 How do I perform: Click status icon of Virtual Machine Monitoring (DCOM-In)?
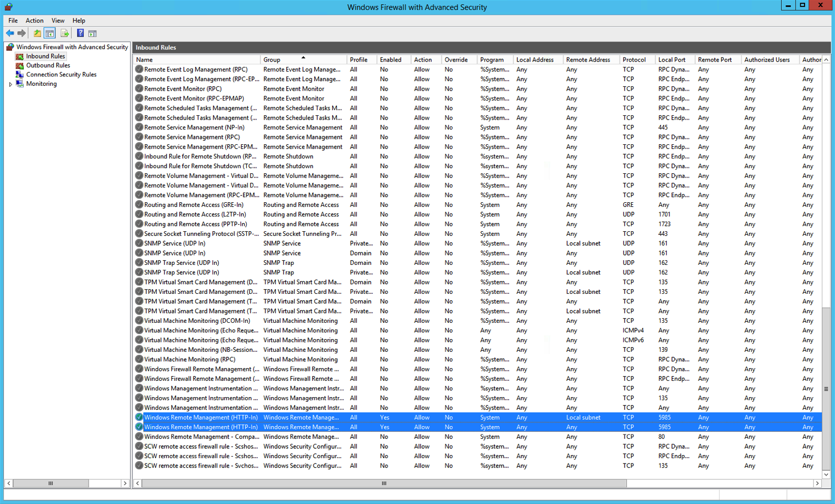point(139,320)
